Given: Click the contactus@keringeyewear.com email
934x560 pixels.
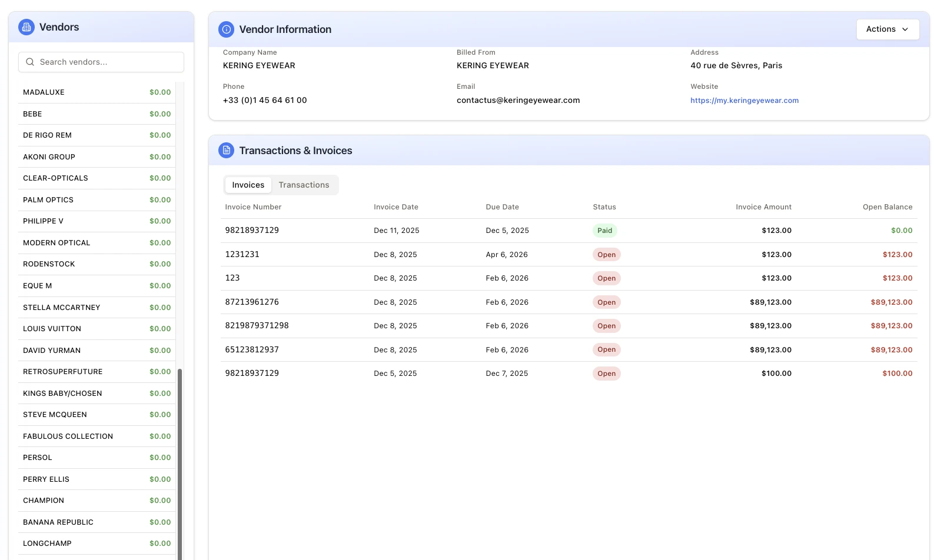Looking at the screenshot, I should [x=518, y=101].
